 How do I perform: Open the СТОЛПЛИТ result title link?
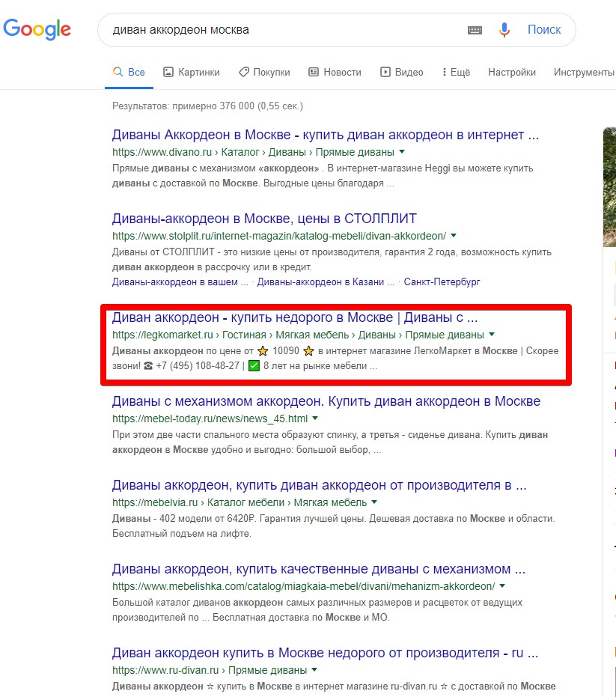point(264,219)
